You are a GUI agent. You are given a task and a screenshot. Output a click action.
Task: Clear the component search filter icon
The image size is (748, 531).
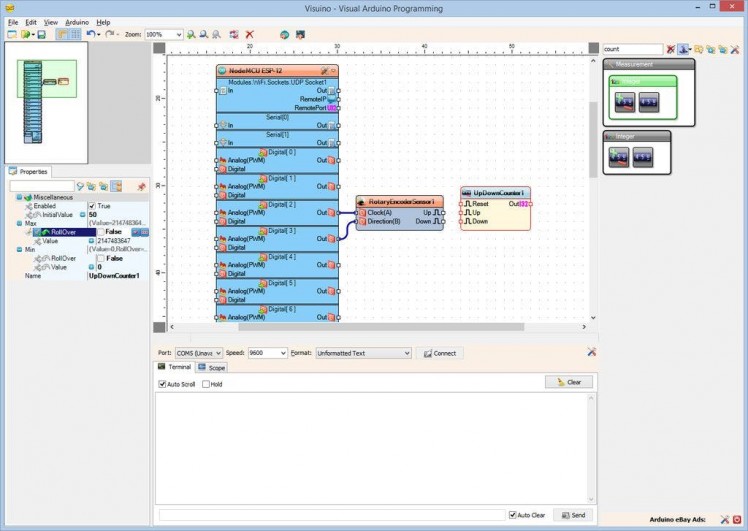671,49
